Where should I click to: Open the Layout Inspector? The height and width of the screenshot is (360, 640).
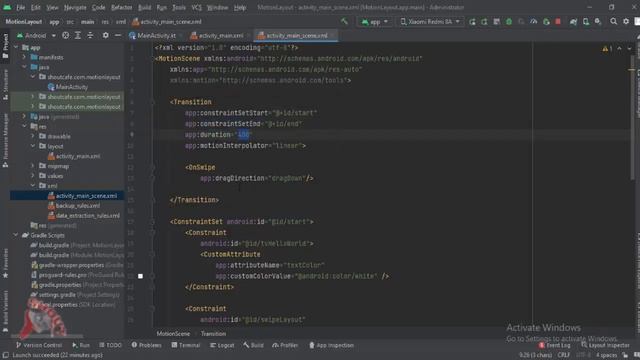[605, 345]
